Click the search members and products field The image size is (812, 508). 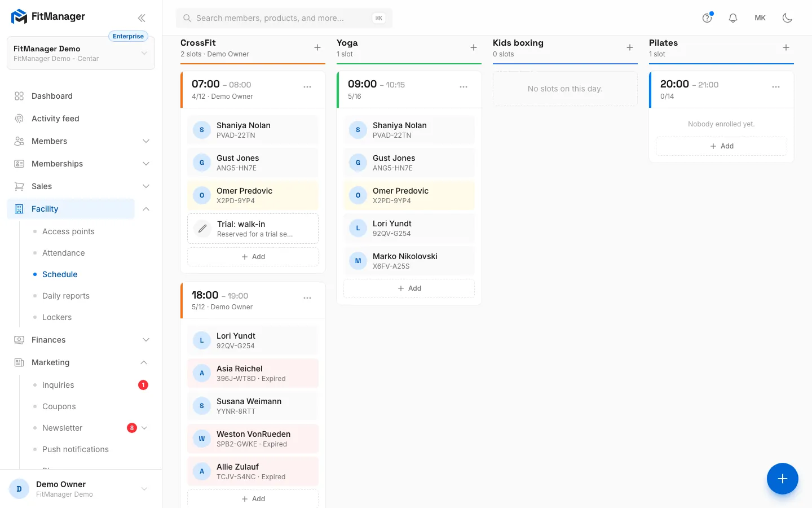[284, 18]
